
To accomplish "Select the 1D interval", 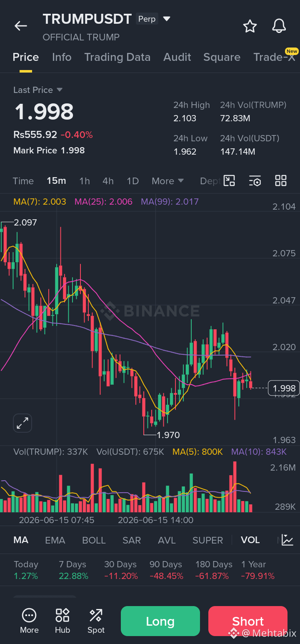I will 132,181.
